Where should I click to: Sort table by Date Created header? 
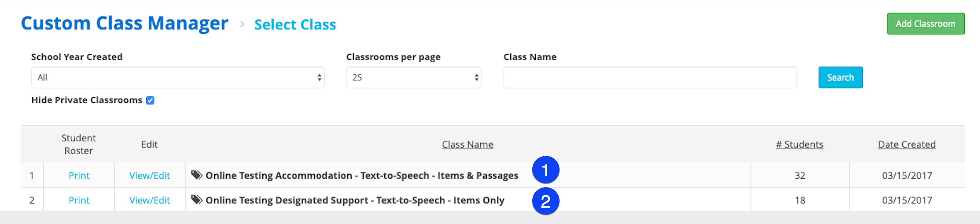coord(907,145)
